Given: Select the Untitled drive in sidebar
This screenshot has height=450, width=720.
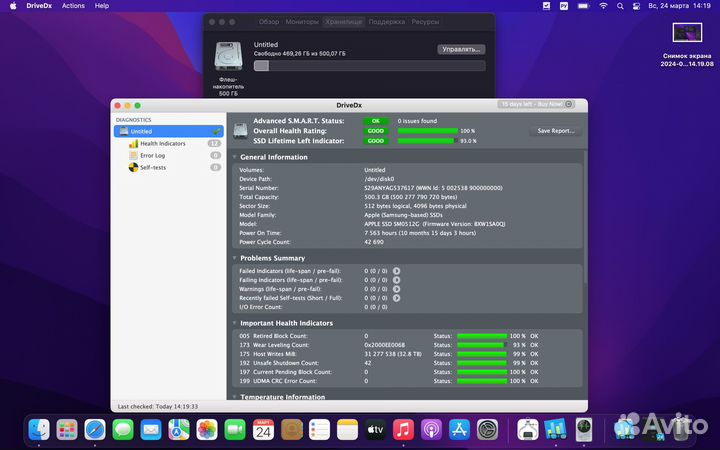Looking at the screenshot, I should pyautogui.click(x=169, y=131).
